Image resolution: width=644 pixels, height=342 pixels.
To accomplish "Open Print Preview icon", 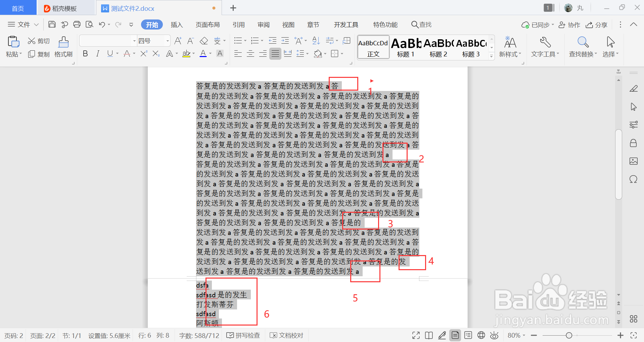I will [89, 25].
